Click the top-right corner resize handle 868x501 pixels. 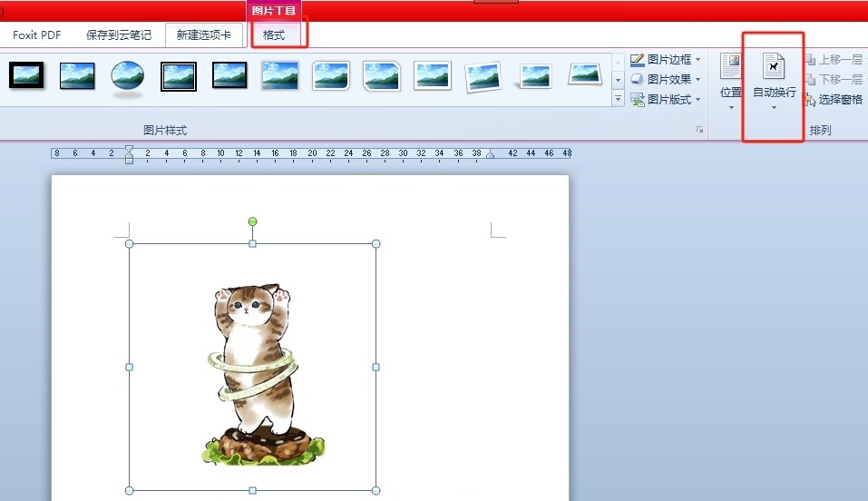pos(375,244)
